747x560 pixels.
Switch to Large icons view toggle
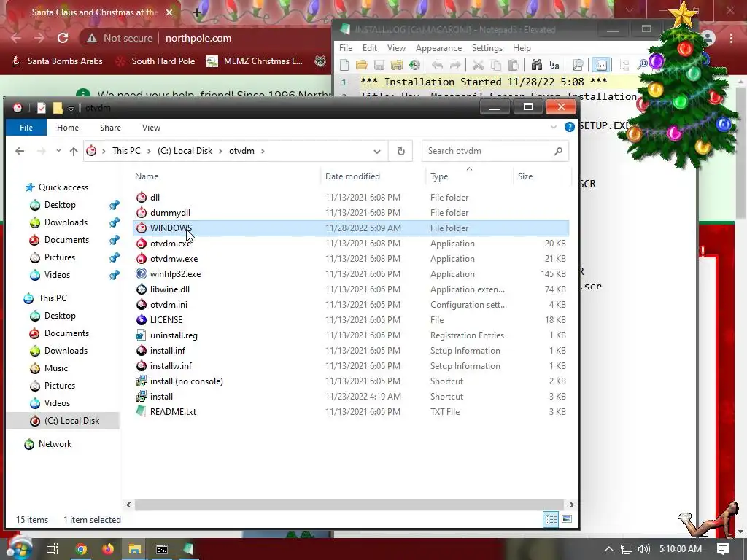pos(566,519)
